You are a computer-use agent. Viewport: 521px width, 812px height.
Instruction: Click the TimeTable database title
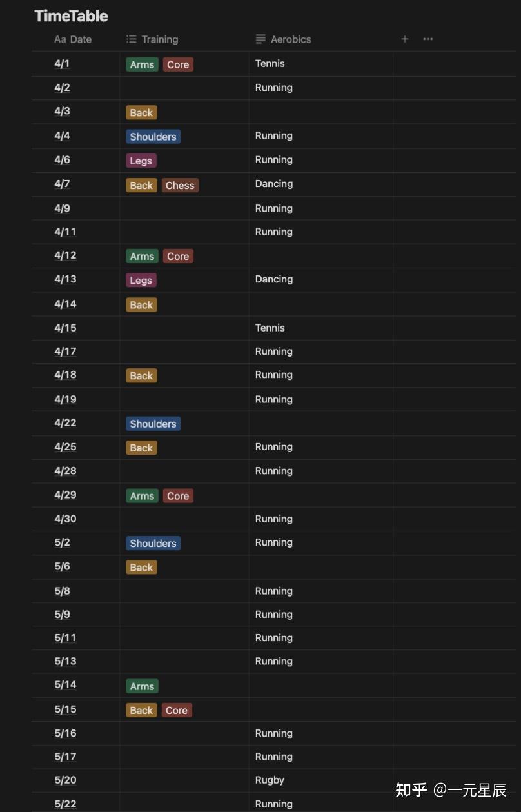pos(71,16)
